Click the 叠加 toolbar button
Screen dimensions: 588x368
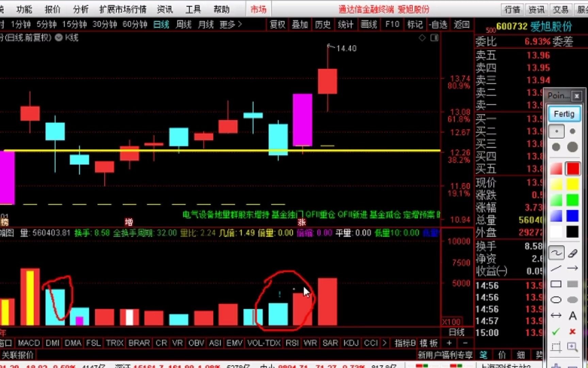point(300,25)
